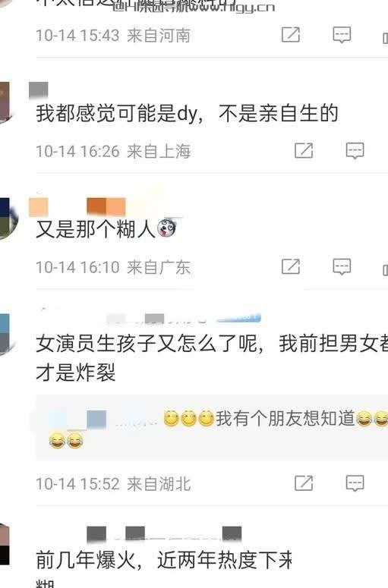Tap repost icon on Henan comment
Screen dimensions: 388x588
pos(291,34)
